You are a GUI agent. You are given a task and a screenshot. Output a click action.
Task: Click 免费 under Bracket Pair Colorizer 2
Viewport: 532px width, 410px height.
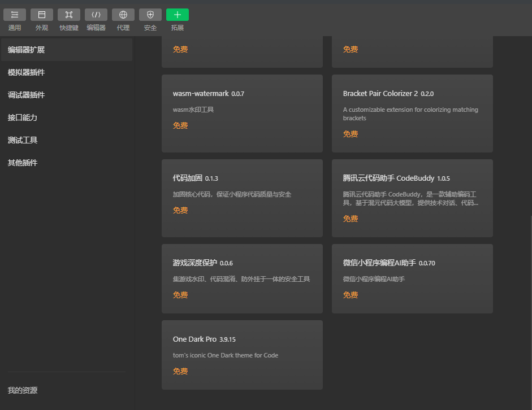point(351,134)
